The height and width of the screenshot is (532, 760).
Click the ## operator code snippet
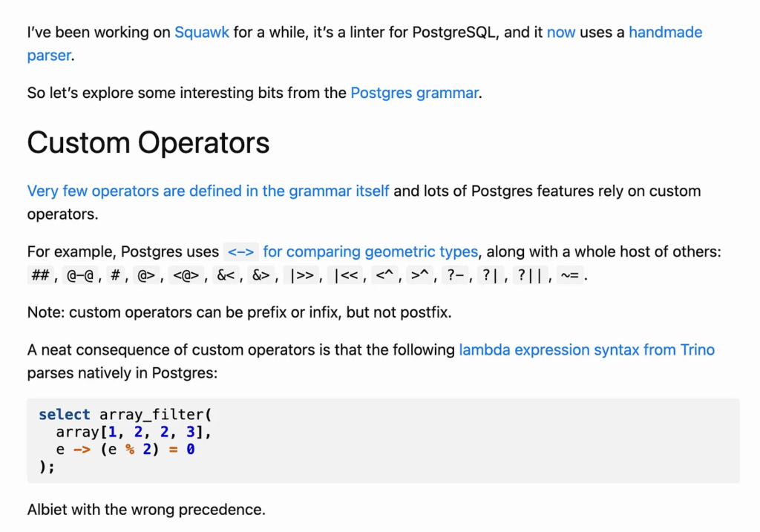point(40,275)
